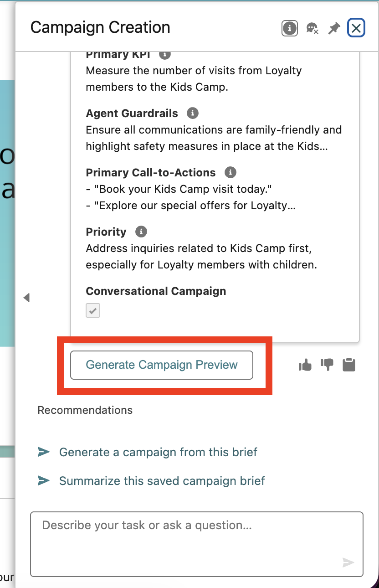Select Generate a campaign from this brief
The width and height of the screenshot is (379, 588).
pyautogui.click(x=158, y=452)
